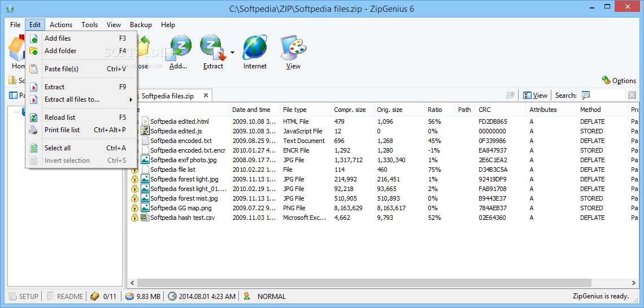Screen dimensions: 644x308
Task: Click the Paste file(s) clipboard icon
Action: click(x=34, y=69)
